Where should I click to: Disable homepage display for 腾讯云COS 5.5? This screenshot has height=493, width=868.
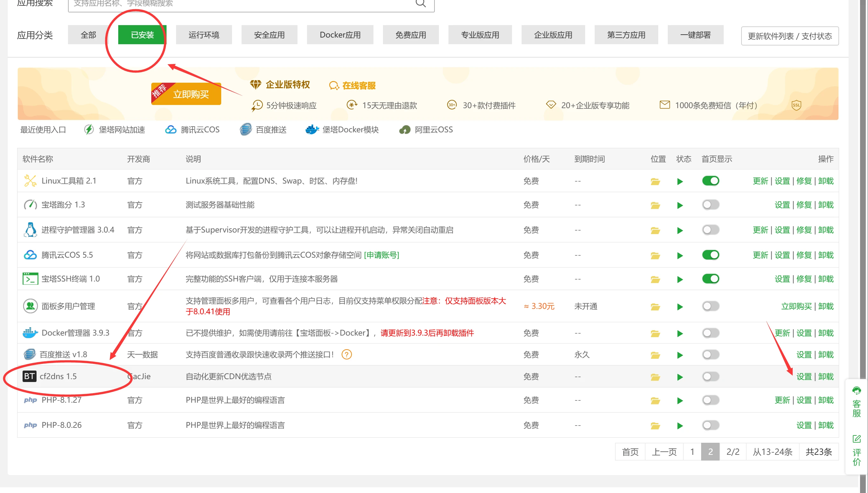tap(711, 255)
